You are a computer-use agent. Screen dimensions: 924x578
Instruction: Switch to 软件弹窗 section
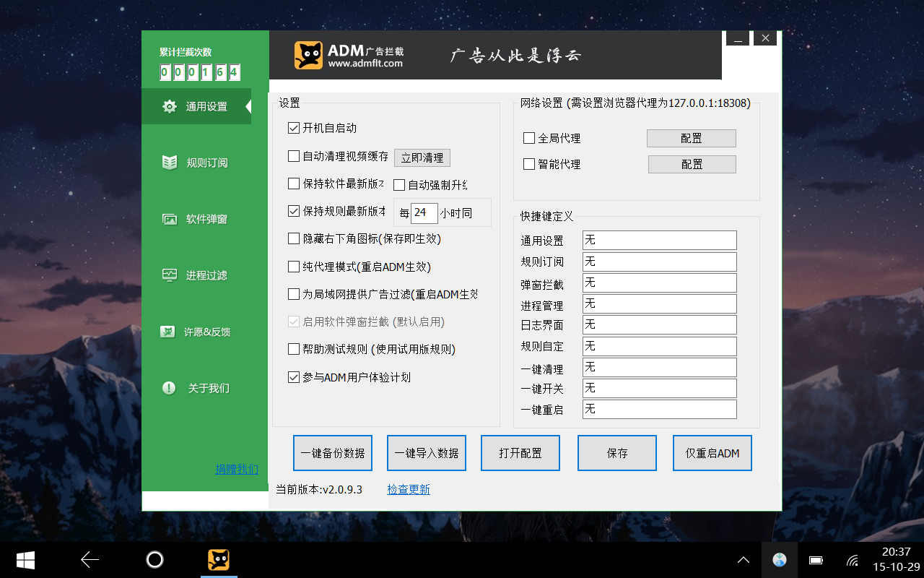click(x=196, y=219)
